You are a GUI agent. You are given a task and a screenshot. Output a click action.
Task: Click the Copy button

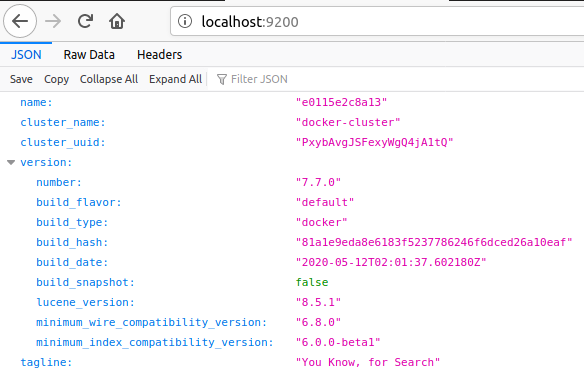tap(56, 79)
